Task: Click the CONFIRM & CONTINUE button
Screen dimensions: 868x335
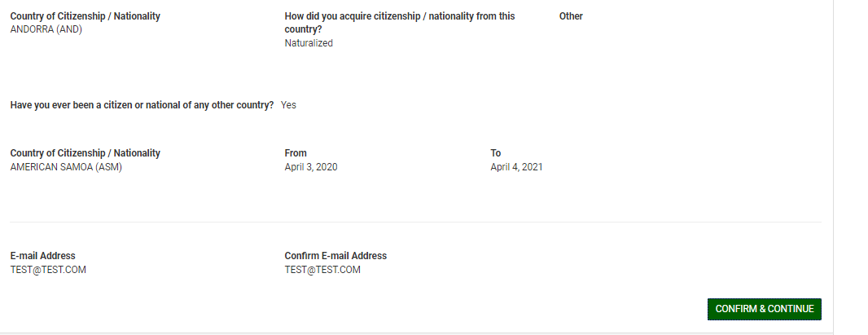Action: coord(764,309)
